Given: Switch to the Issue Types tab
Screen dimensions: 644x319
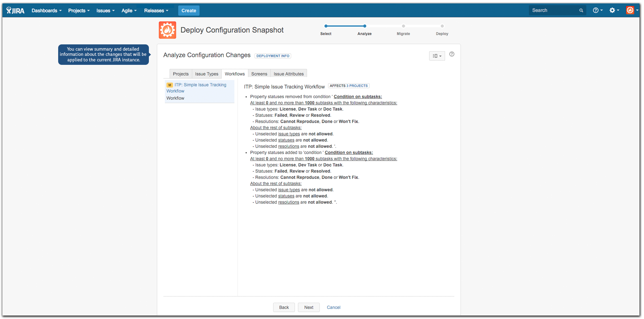Looking at the screenshot, I should [x=207, y=74].
